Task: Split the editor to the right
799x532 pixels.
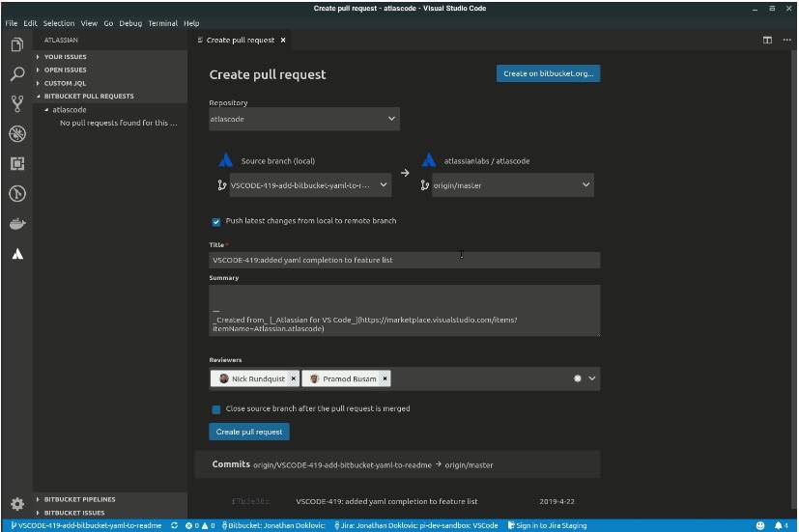Action: pos(767,41)
